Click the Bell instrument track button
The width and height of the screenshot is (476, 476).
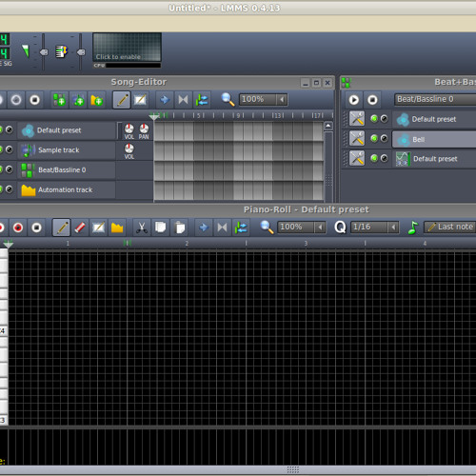tap(434, 139)
